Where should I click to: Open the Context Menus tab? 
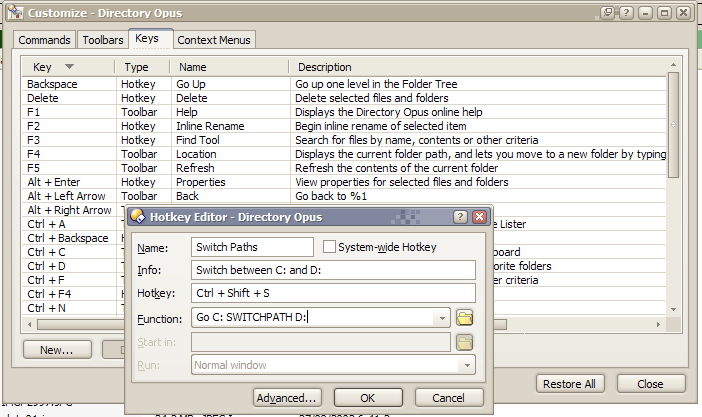pyautogui.click(x=214, y=40)
